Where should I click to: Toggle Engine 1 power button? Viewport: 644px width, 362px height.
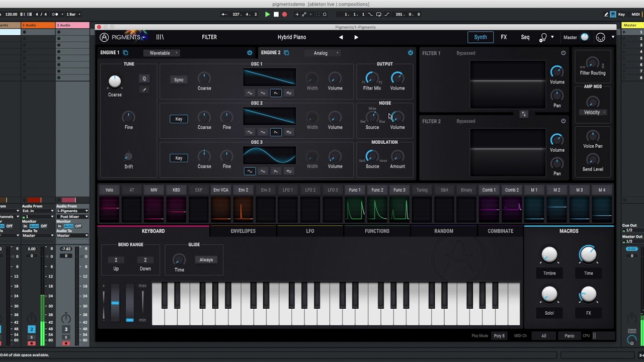pyautogui.click(x=250, y=53)
